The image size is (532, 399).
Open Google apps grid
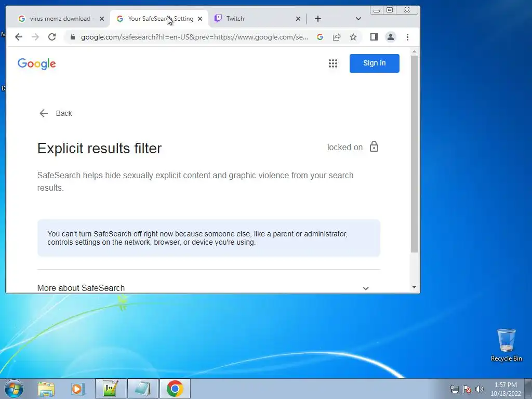coord(333,63)
